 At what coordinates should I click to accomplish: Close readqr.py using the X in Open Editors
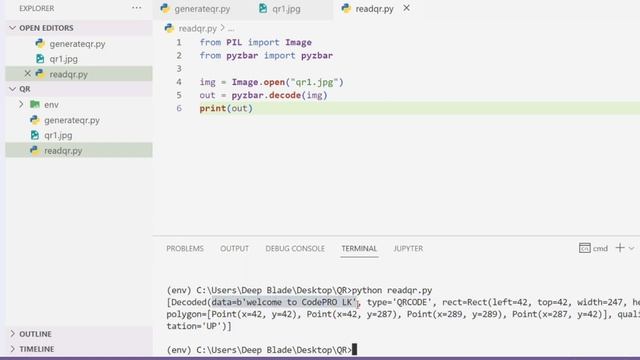pyautogui.click(x=27, y=74)
